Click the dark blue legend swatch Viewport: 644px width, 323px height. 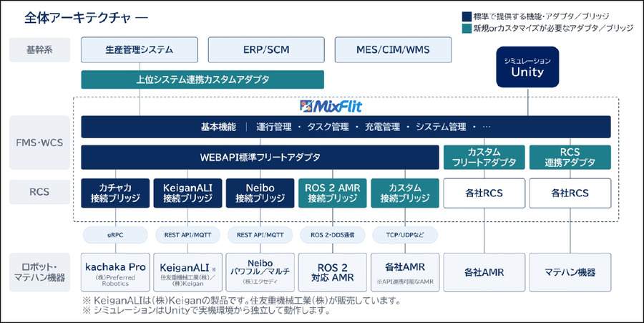(x=467, y=16)
